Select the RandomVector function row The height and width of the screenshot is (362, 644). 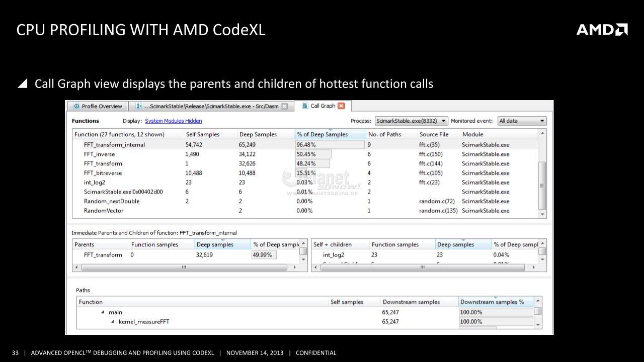(x=305, y=211)
